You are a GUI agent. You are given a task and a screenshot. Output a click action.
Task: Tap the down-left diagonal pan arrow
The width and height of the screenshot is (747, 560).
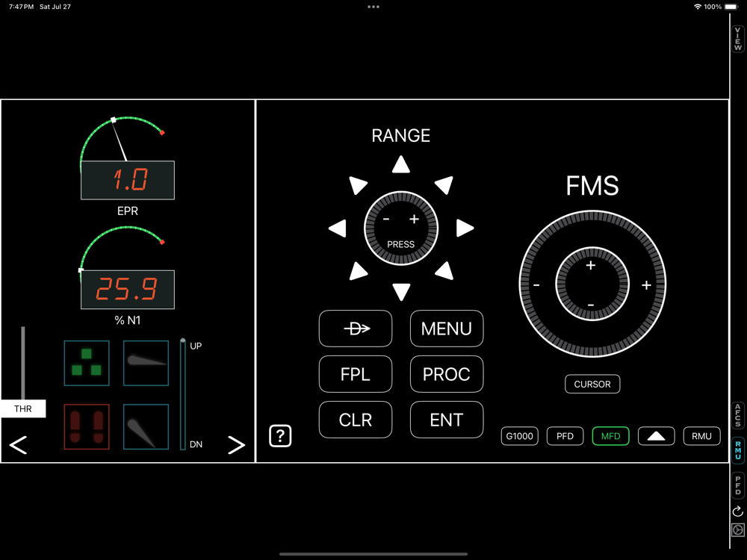[357, 272]
